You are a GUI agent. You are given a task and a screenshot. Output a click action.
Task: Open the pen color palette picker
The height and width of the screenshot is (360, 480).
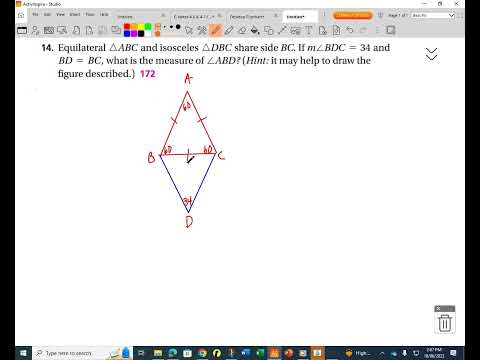pos(158,30)
